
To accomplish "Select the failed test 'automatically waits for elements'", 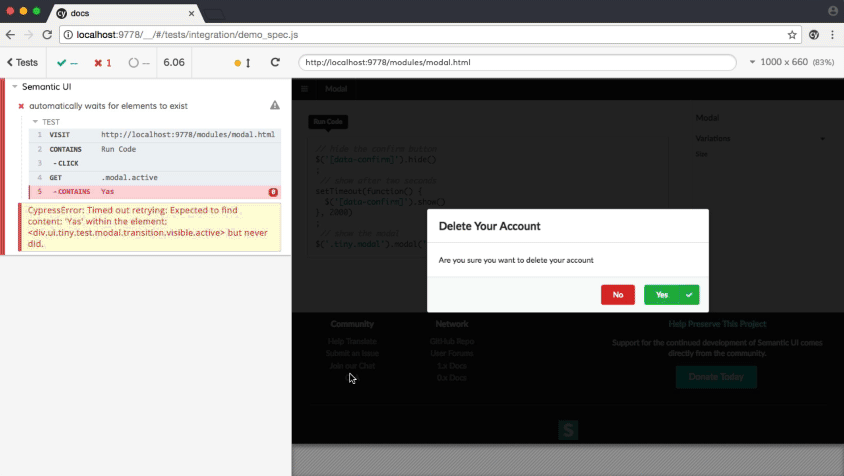I will pyautogui.click(x=108, y=106).
